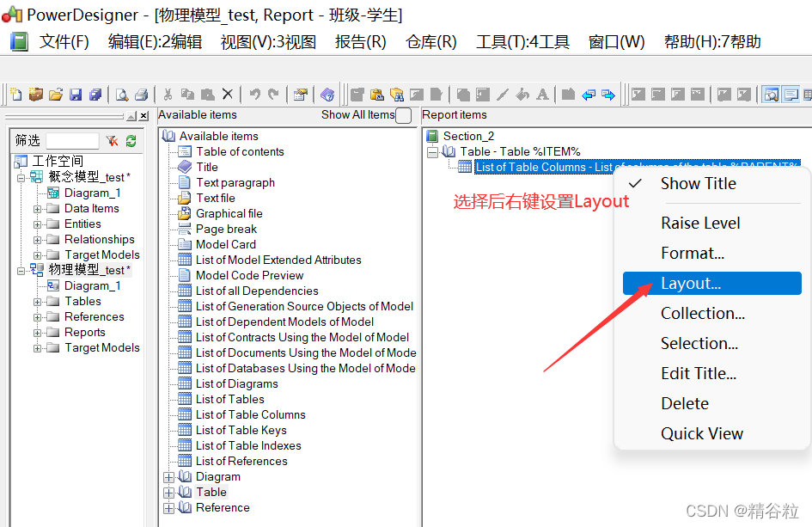Click the green refresh icon beside filter

click(x=131, y=140)
